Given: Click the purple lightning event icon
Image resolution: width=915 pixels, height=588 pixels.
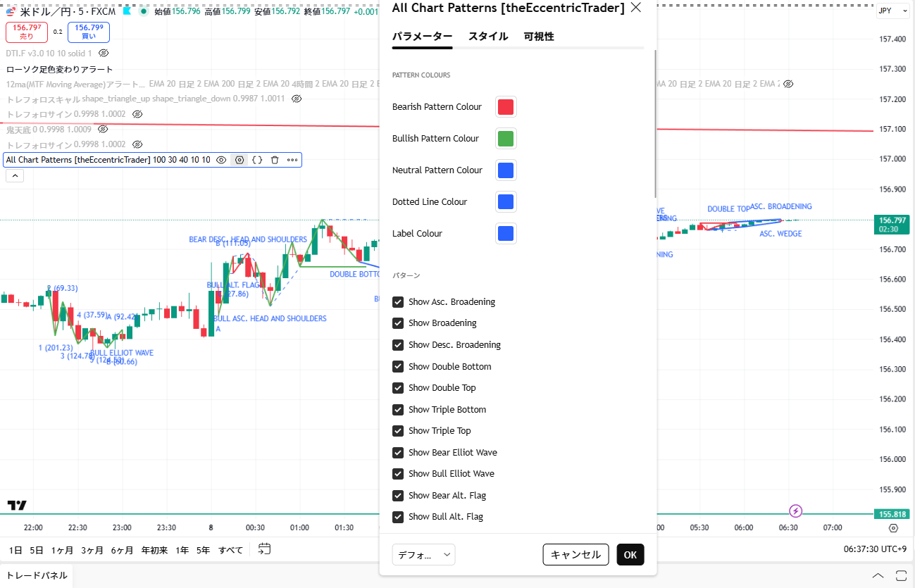Looking at the screenshot, I should point(795,511).
